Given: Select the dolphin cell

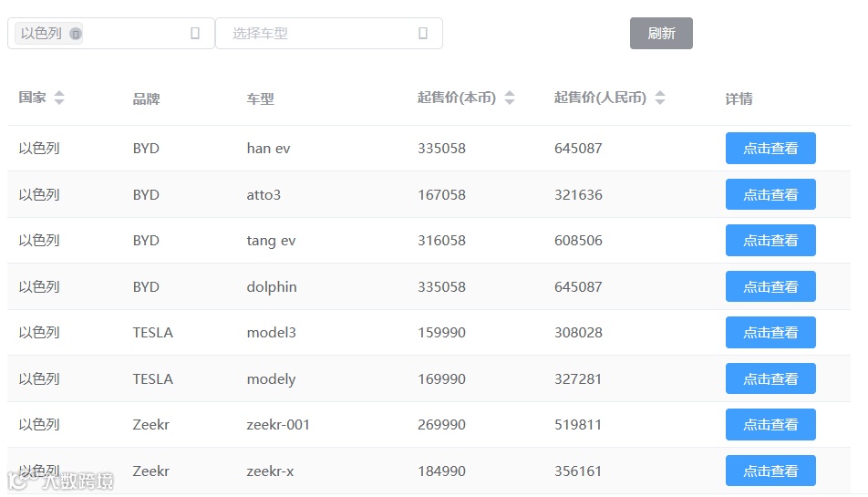Looking at the screenshot, I should coord(272,286).
